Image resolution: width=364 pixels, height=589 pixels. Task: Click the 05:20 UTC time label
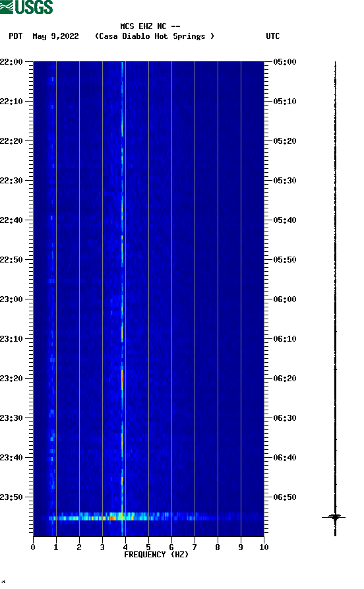click(x=285, y=141)
